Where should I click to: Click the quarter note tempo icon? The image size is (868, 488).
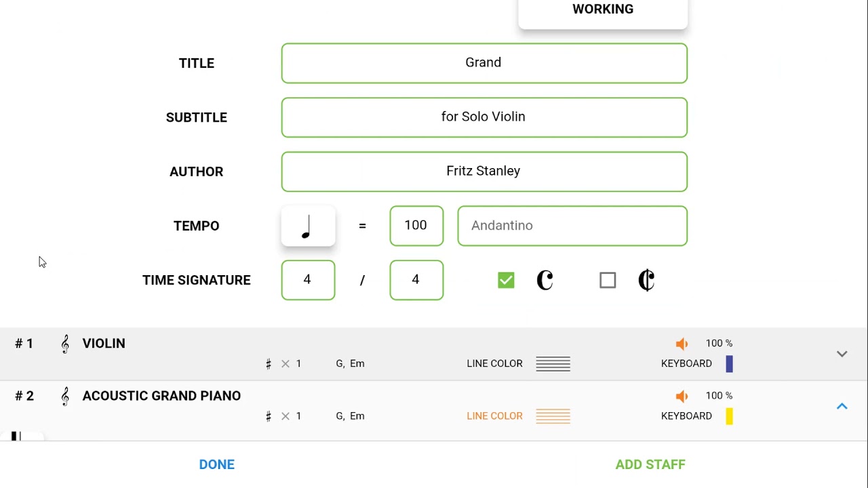tap(308, 226)
